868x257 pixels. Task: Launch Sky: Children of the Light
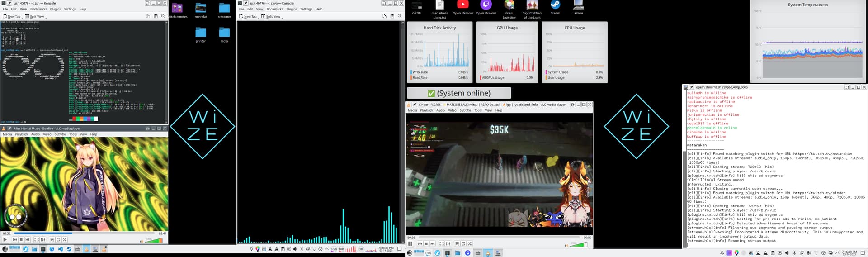tap(532, 9)
